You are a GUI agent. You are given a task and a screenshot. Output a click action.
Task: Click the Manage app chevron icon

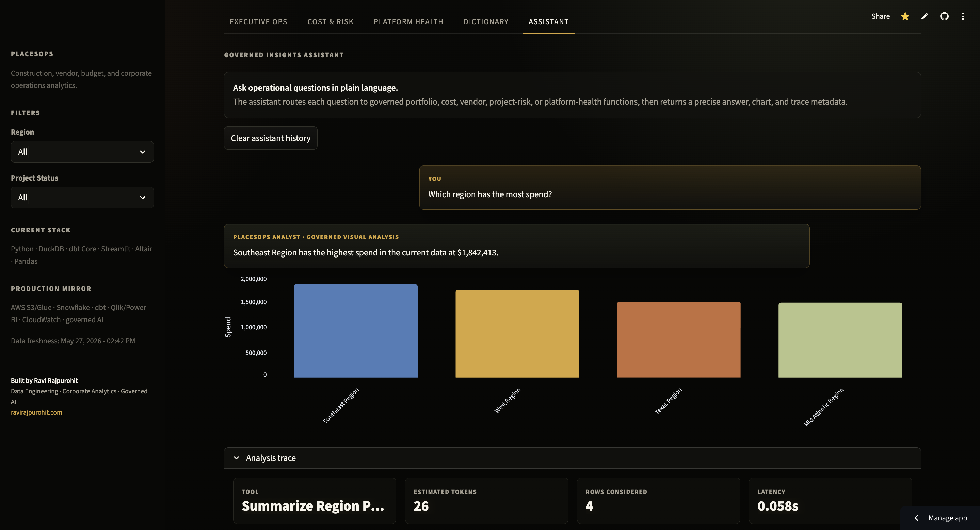coord(916,518)
